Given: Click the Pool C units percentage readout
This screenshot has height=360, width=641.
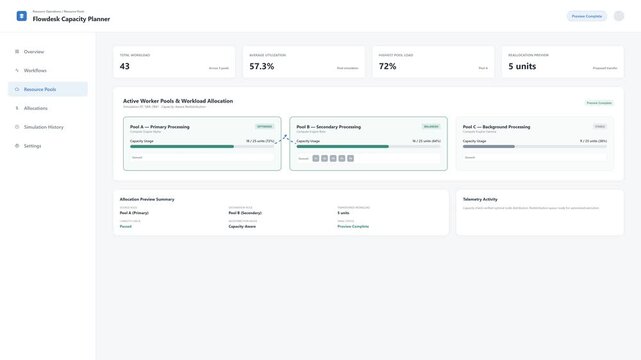Looking at the screenshot, I should point(593,141).
